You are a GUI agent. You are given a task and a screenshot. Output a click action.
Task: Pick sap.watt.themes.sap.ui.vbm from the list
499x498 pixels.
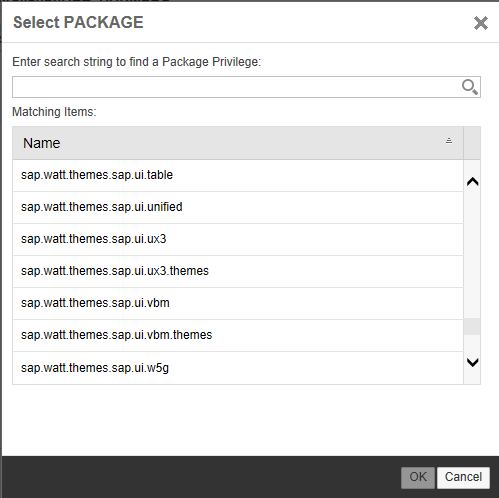click(238, 303)
